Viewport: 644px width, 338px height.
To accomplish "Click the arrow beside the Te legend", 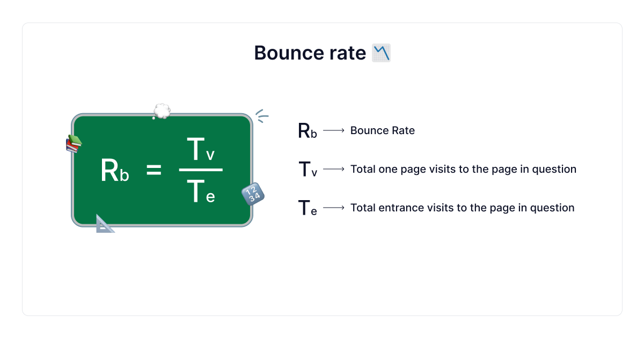I will pos(333,208).
